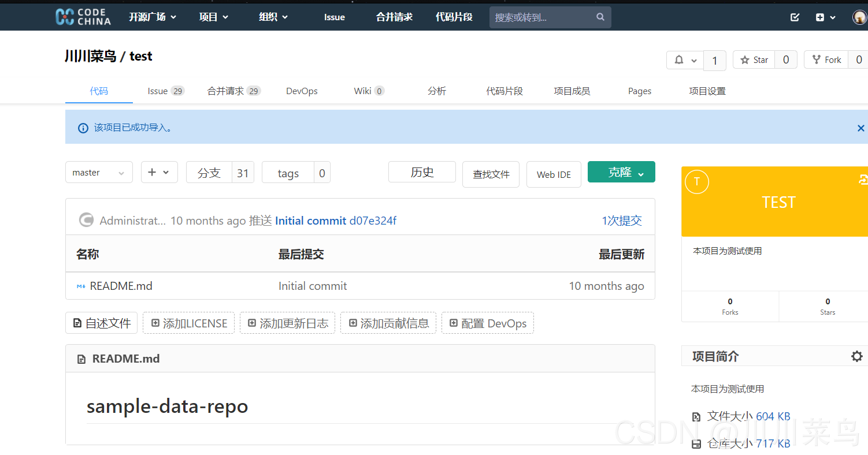The height and width of the screenshot is (455, 868).
Task: Fork the test project
Action: (826, 60)
